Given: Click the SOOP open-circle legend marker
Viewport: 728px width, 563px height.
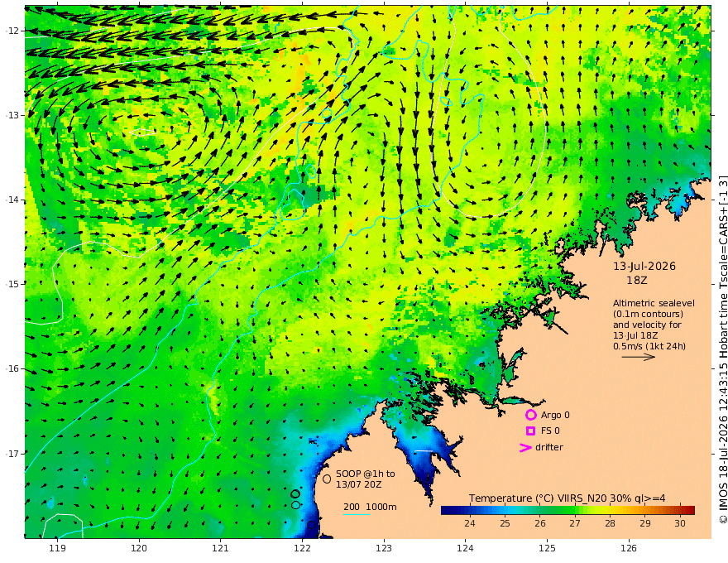Looking at the screenshot, I should click(327, 479).
